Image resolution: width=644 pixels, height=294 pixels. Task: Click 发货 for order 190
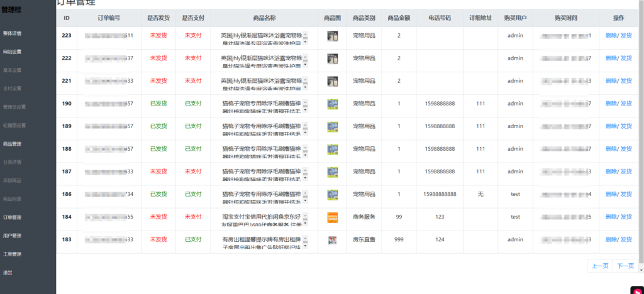[626, 103]
